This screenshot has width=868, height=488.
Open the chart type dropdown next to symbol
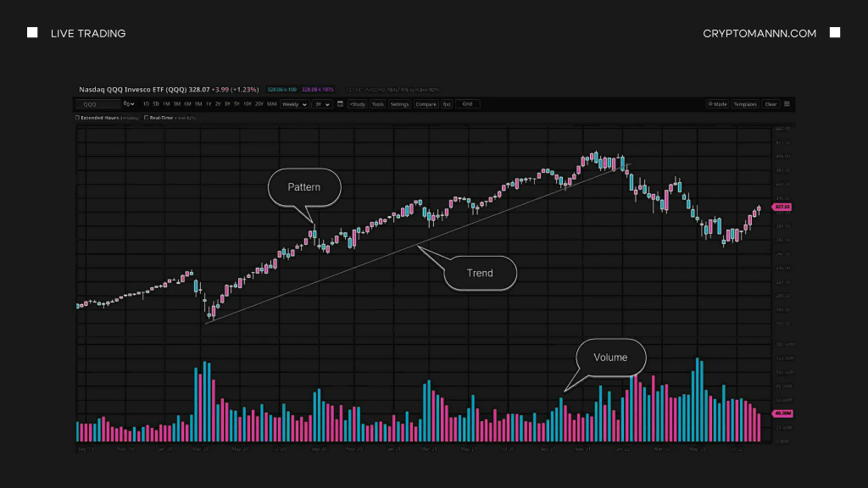click(129, 104)
